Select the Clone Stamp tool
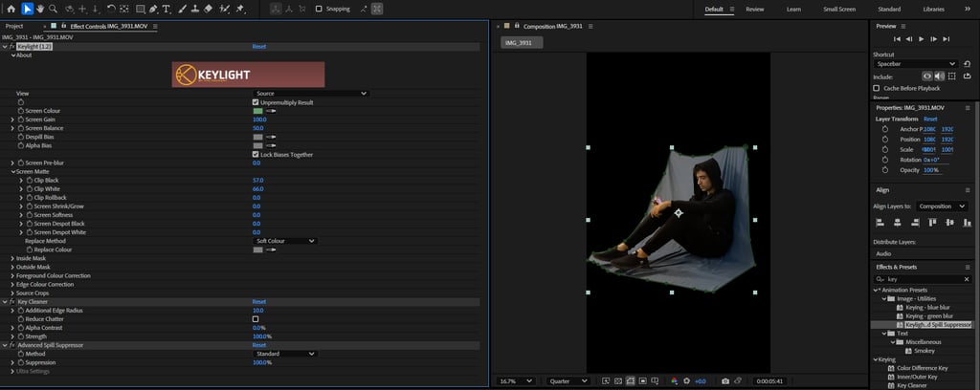980x390 pixels. 195,9
